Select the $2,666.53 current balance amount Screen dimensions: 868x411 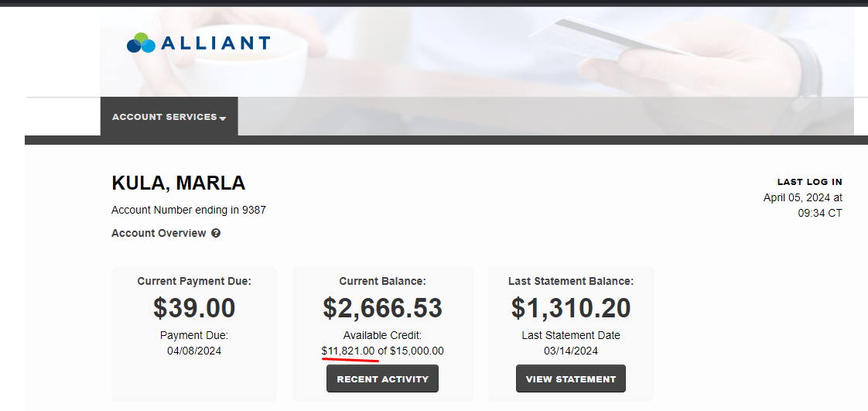(x=382, y=308)
